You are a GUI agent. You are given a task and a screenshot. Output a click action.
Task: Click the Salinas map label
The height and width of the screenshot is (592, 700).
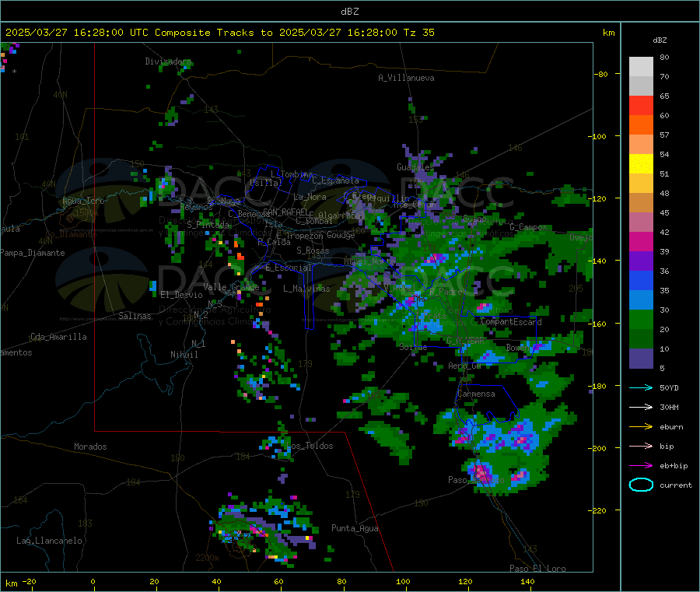tap(135, 316)
